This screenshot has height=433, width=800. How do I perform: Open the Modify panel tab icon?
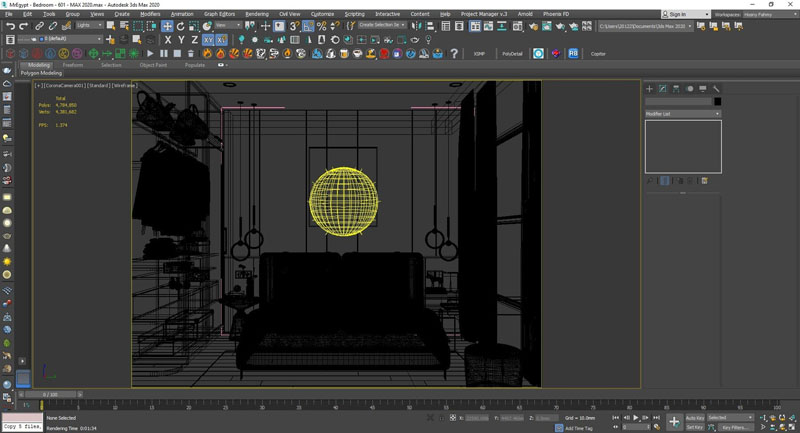coord(663,89)
